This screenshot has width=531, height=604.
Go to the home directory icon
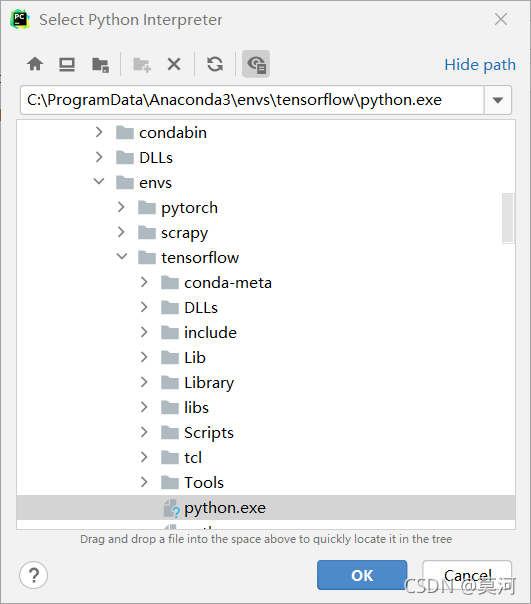(x=35, y=64)
